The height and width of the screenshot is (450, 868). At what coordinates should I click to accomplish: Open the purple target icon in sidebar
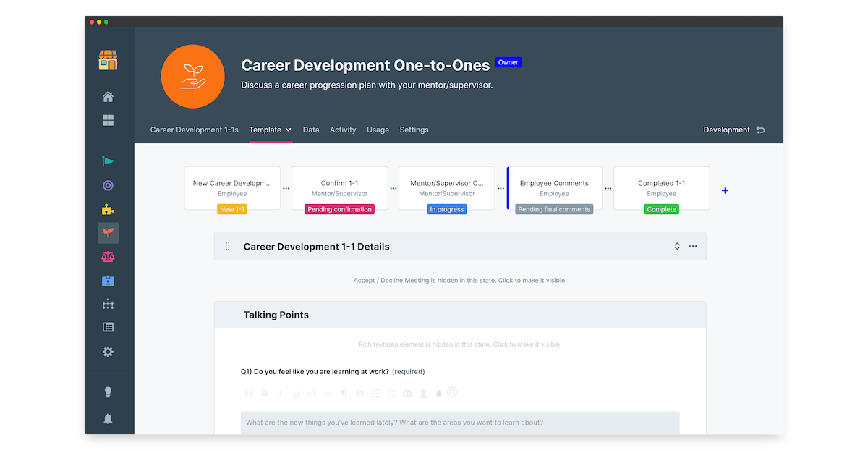[108, 185]
